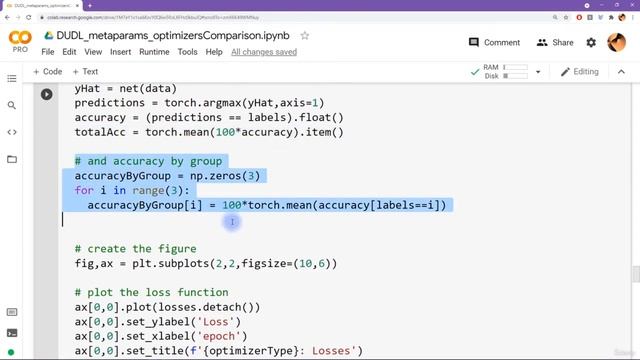Click the line 'accuracy = (predictions == labels).float()'
The width and height of the screenshot is (640, 360).
209,118
